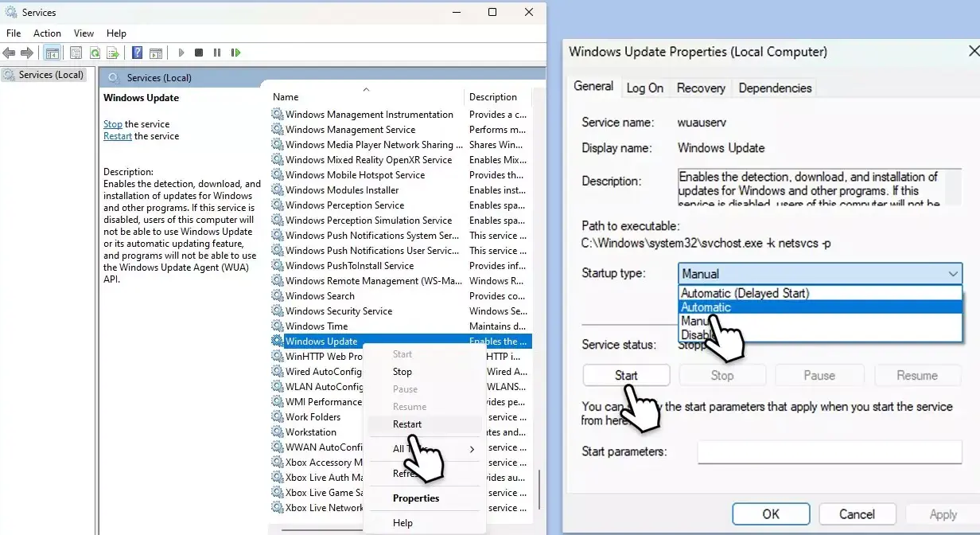Switch to the Recovery tab

700,88
